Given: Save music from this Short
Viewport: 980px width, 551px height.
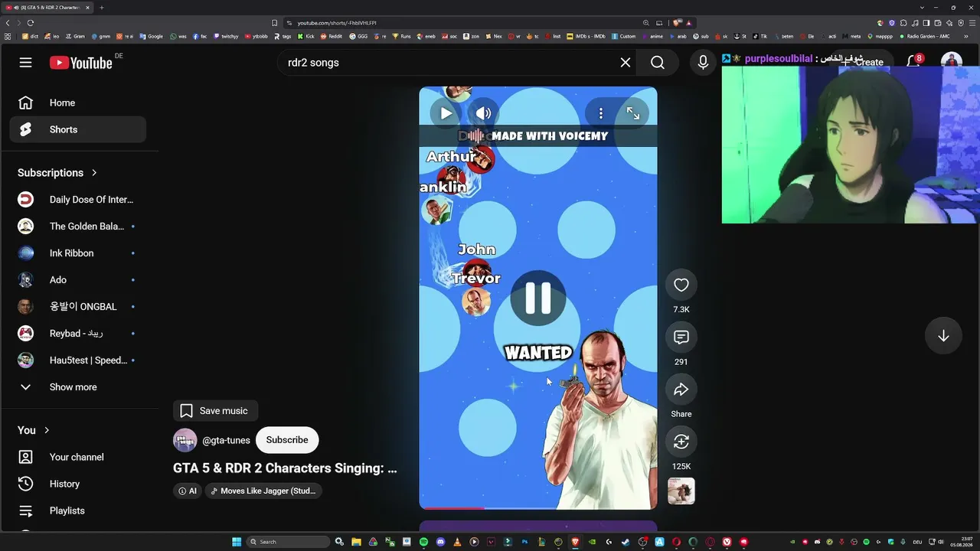Looking at the screenshot, I should pos(215,411).
